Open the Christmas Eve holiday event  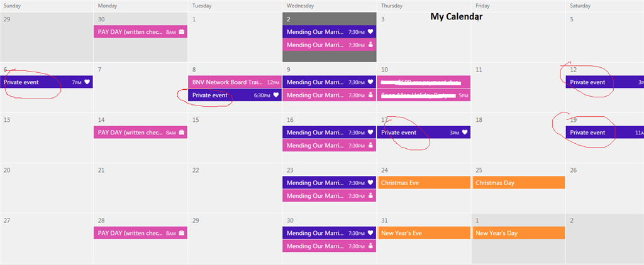tap(423, 183)
